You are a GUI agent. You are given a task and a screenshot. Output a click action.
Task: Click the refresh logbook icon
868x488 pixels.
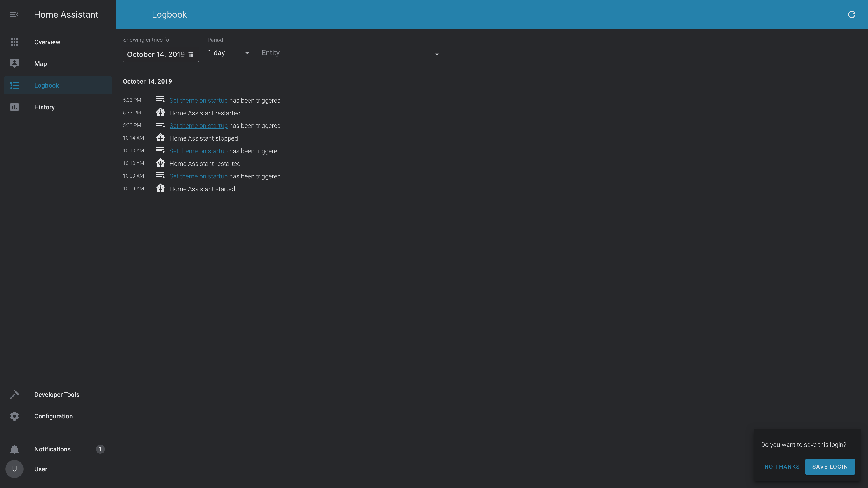(x=851, y=14)
